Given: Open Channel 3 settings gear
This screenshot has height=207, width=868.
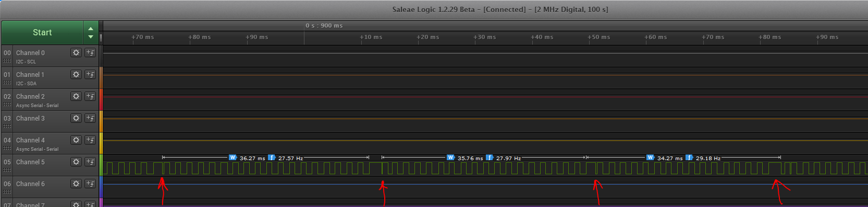Looking at the screenshot, I should (76, 118).
